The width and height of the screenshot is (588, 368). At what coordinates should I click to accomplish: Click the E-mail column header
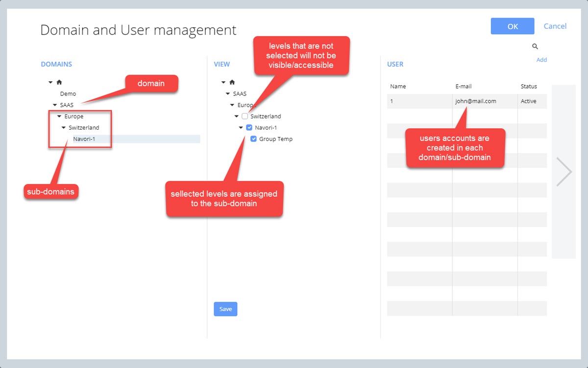click(463, 87)
